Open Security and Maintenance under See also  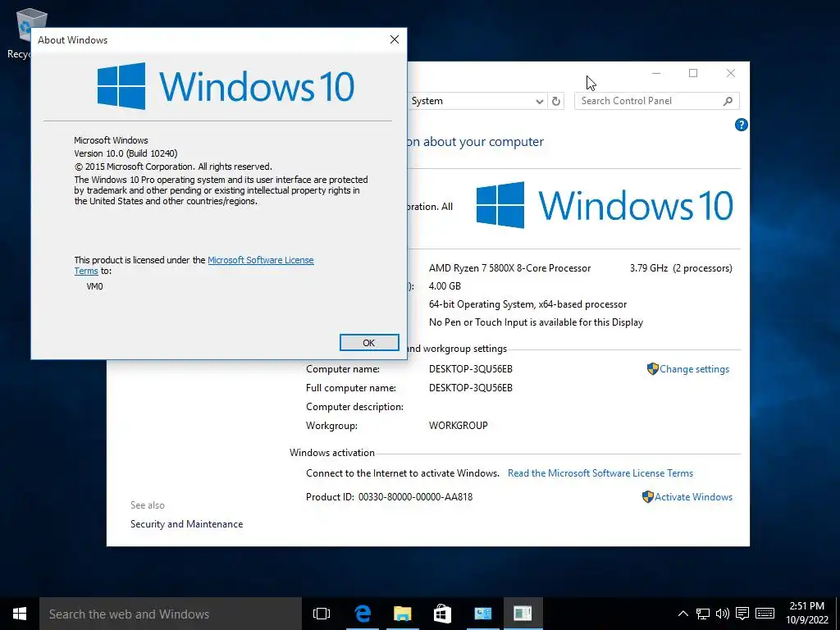186,524
